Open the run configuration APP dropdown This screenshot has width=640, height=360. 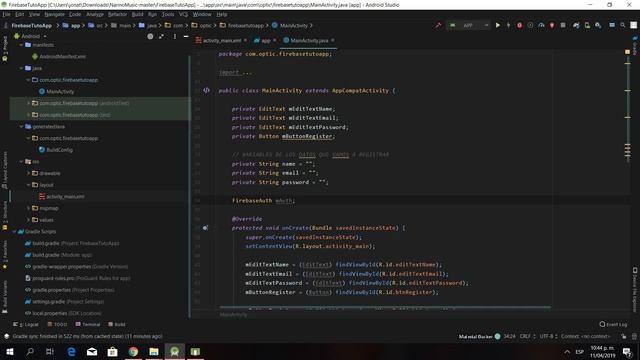point(469,25)
